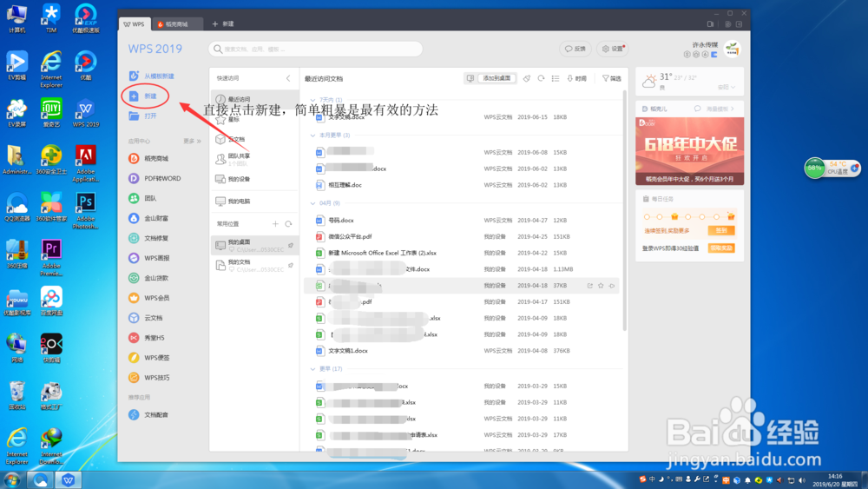Select 团队共享 in quick access
The width and height of the screenshot is (868, 489).
(254, 159)
